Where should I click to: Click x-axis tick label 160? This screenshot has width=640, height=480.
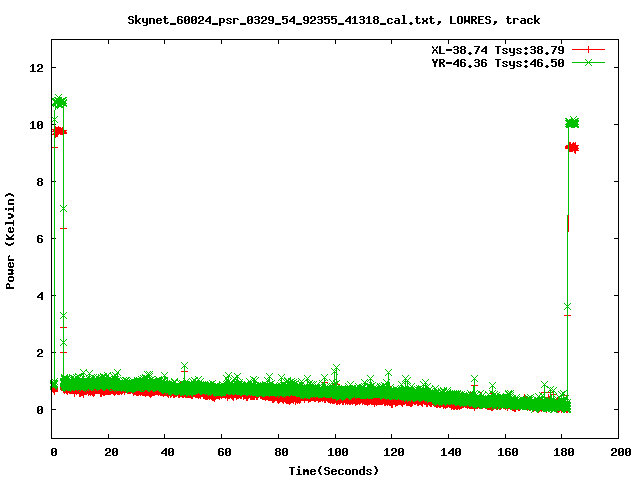507,452
